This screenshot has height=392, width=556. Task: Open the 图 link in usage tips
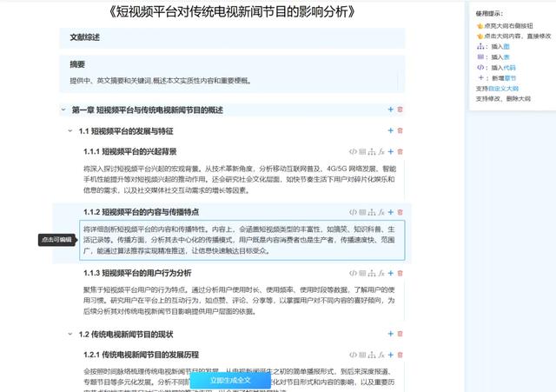pos(506,46)
